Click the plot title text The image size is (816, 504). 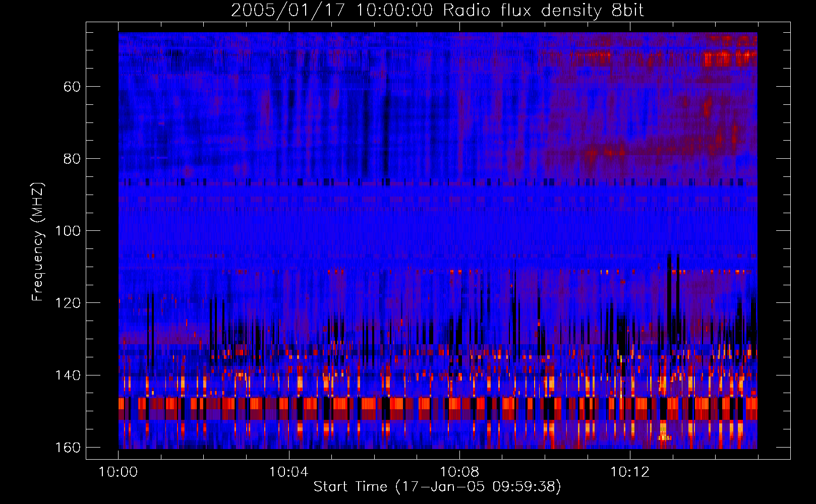437,11
